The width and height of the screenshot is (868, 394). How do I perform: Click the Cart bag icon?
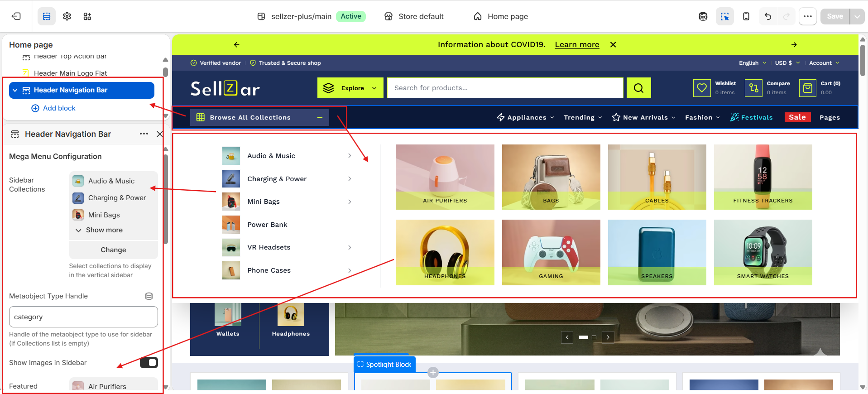click(x=807, y=88)
